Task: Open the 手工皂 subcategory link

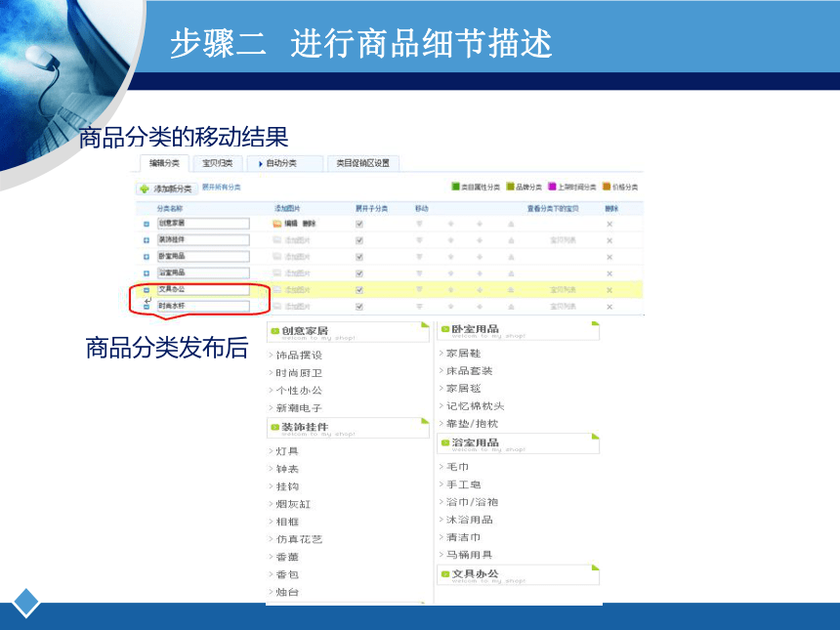Action: pos(463,484)
